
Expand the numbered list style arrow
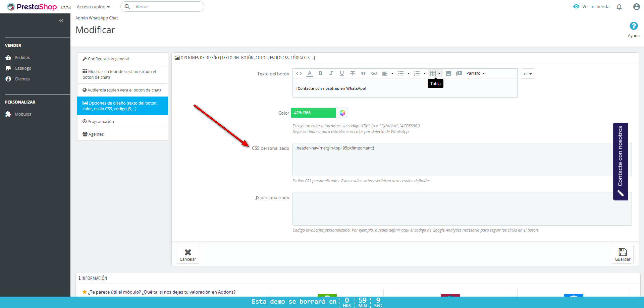(x=424, y=73)
